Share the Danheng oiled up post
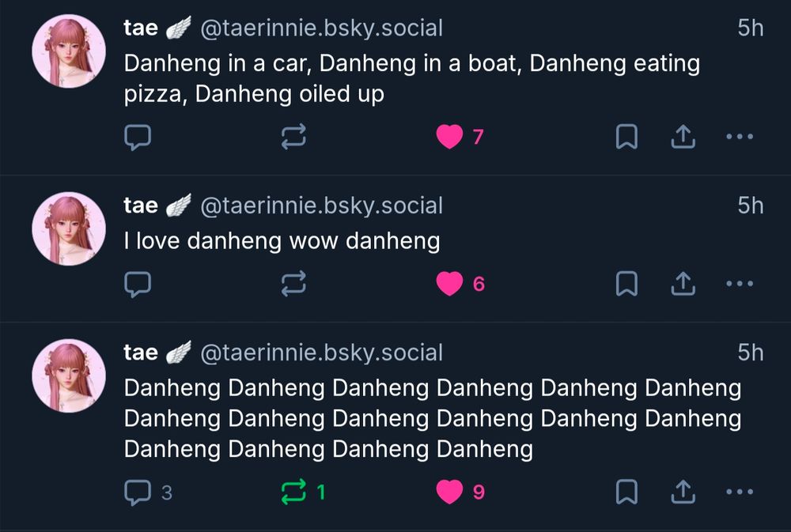 [x=683, y=137]
